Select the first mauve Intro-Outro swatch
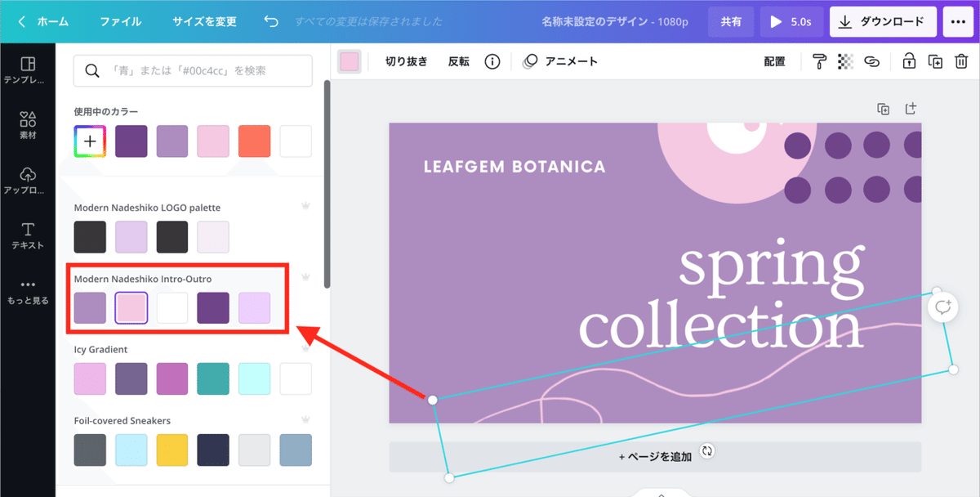Image resolution: width=980 pixels, height=497 pixels. click(90, 307)
